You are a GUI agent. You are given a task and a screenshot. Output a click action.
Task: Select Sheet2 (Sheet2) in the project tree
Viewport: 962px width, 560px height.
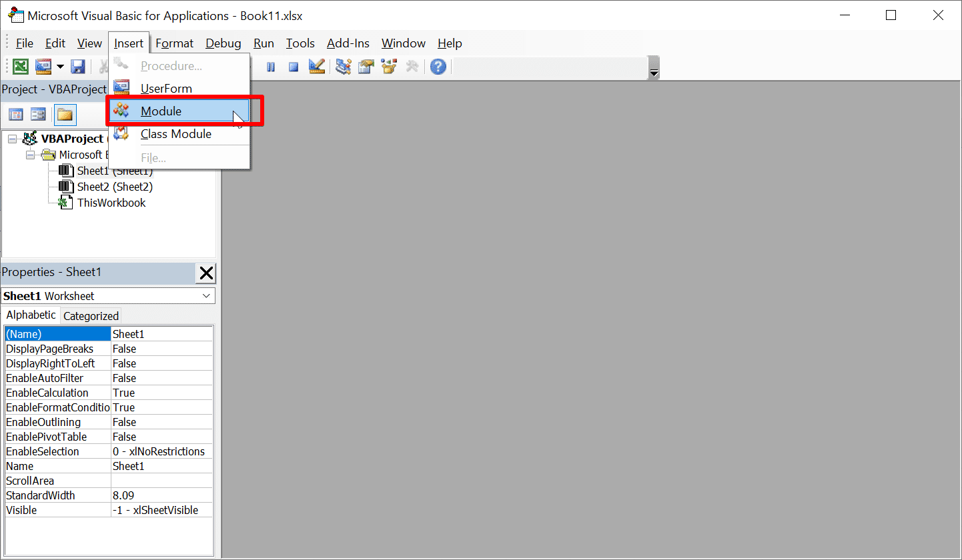[x=115, y=187]
